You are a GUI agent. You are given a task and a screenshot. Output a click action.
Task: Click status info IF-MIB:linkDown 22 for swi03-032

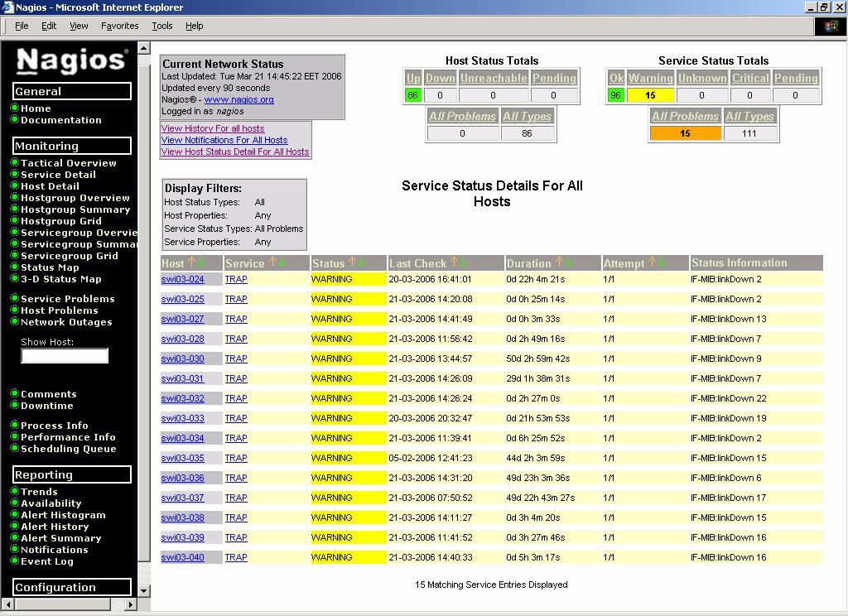[729, 398]
